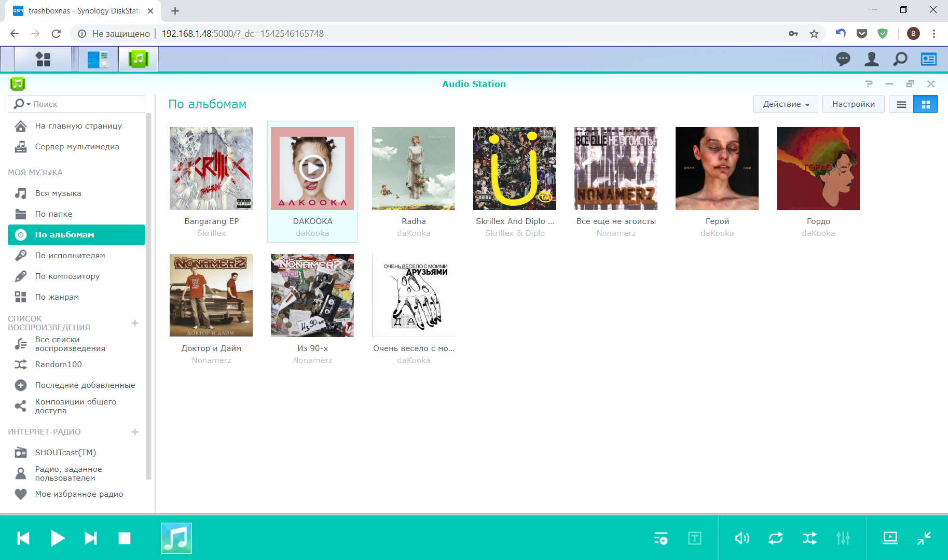Click the Audio Station help question mark
The image size is (948, 560).
(869, 83)
